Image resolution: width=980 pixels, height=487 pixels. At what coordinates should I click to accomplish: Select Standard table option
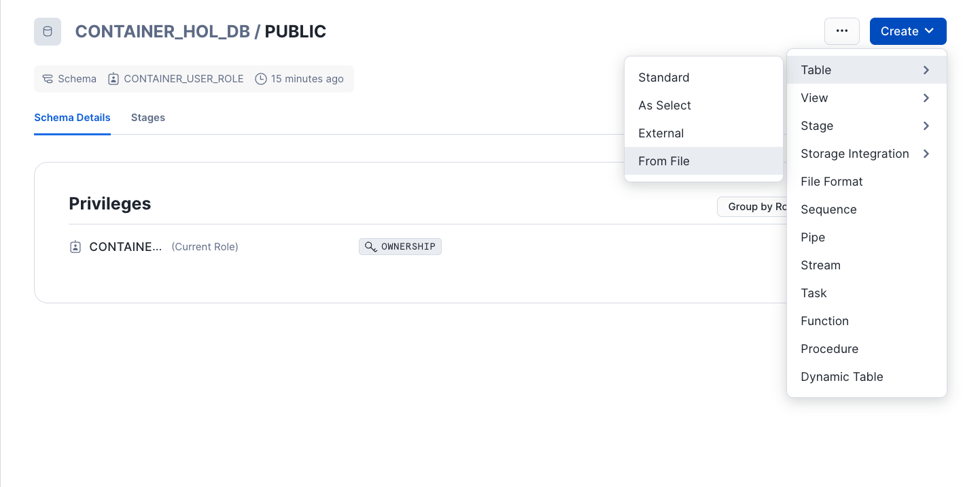coord(664,78)
